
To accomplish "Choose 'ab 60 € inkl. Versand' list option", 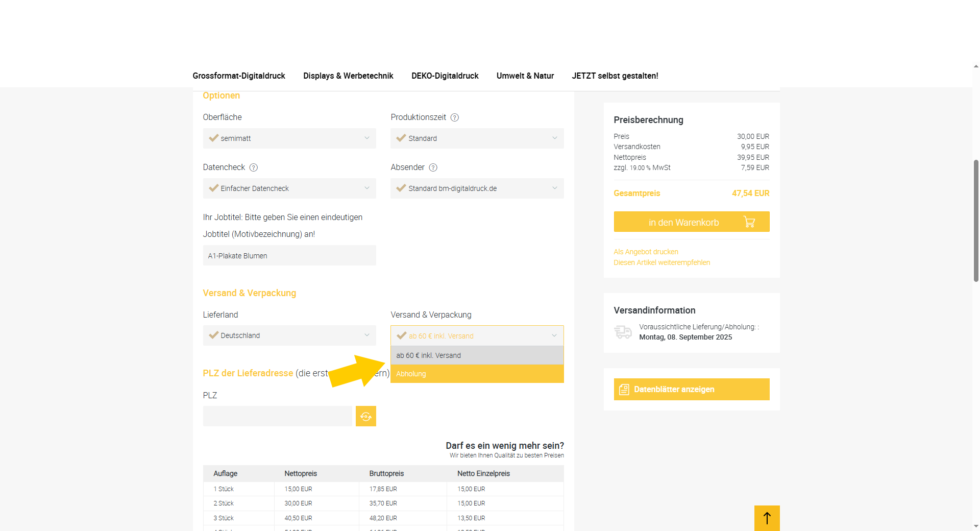I will click(477, 355).
